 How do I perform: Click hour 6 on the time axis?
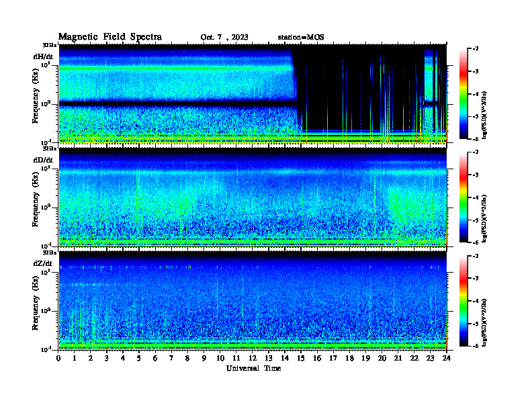click(x=155, y=358)
